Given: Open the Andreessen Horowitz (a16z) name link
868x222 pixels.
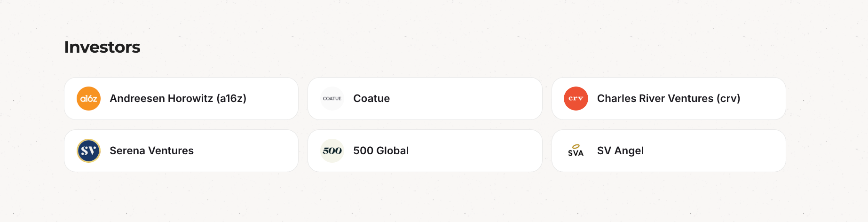Looking at the screenshot, I should (x=178, y=99).
